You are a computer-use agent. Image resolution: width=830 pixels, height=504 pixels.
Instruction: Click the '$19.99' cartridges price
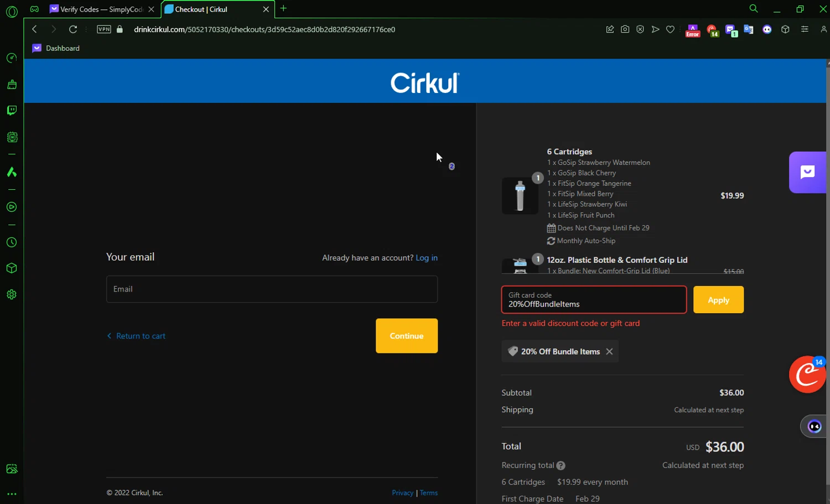pyautogui.click(x=732, y=196)
